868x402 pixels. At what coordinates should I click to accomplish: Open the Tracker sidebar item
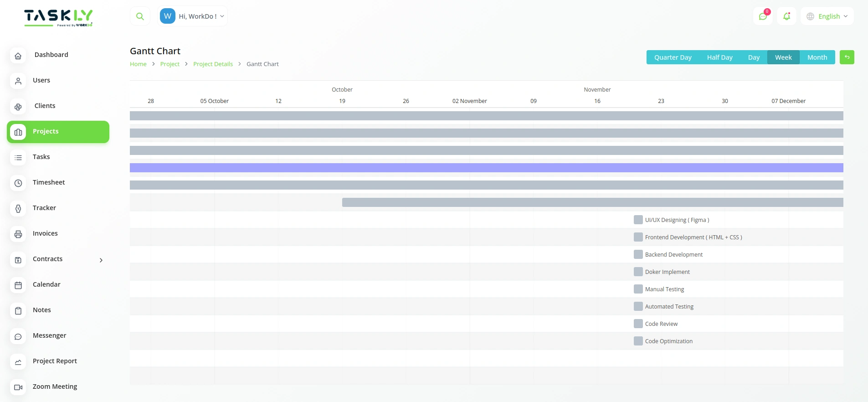pyautogui.click(x=44, y=208)
